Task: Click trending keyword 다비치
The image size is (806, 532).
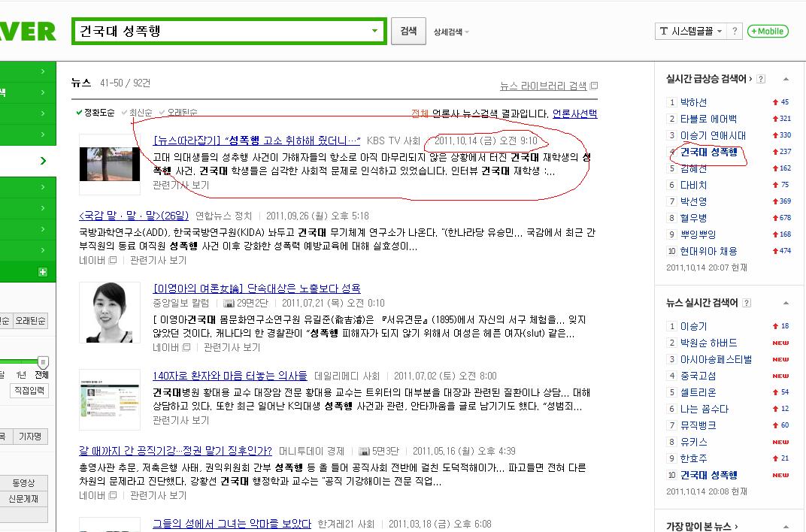Action: click(693, 185)
